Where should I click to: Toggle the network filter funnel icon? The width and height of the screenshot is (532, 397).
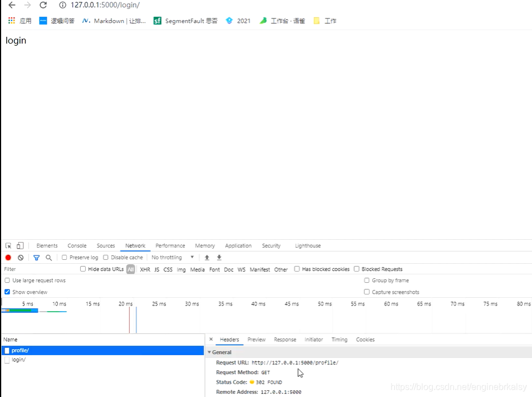(x=37, y=258)
